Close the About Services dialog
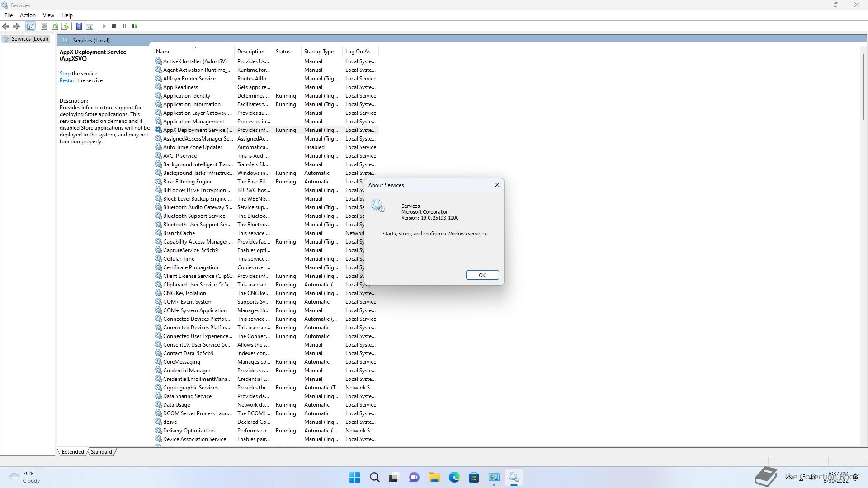This screenshot has height=488, width=868. point(497,185)
